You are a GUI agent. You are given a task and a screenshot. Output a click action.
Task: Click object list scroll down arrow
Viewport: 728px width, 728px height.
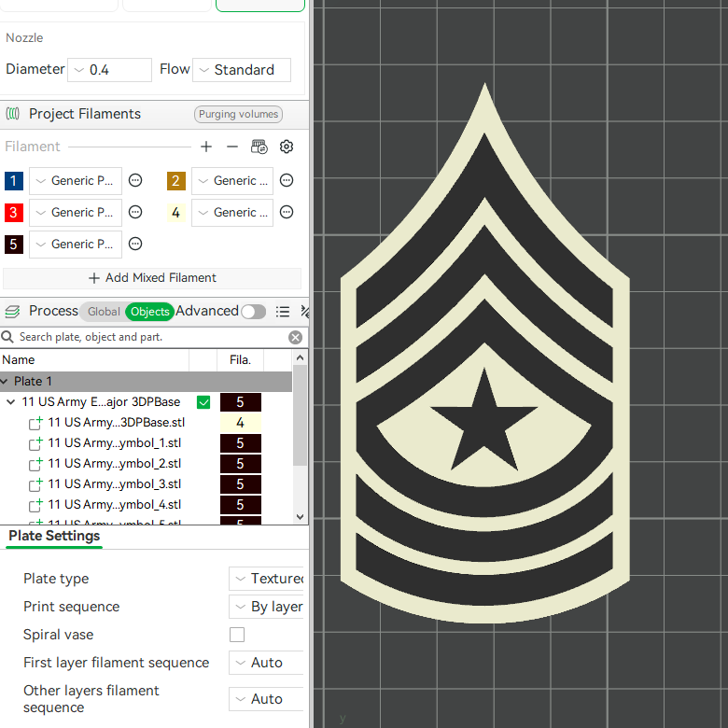click(x=300, y=517)
